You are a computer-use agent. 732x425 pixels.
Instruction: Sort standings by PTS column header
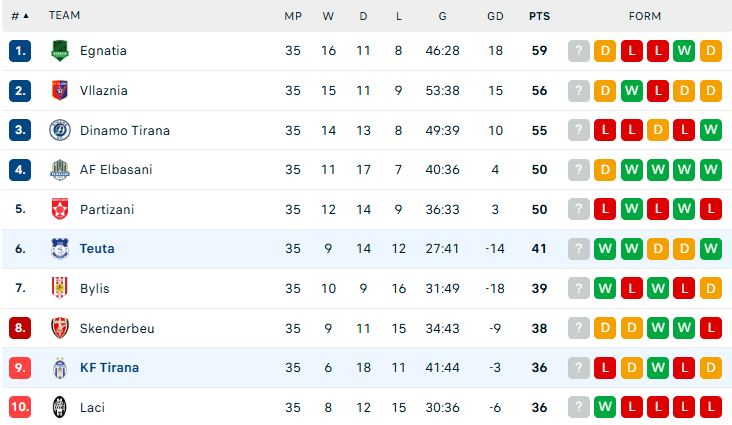[539, 16]
